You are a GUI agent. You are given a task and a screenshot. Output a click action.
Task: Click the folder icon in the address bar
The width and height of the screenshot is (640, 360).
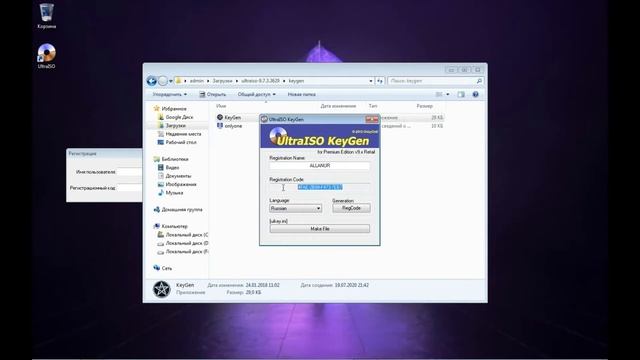(x=178, y=81)
